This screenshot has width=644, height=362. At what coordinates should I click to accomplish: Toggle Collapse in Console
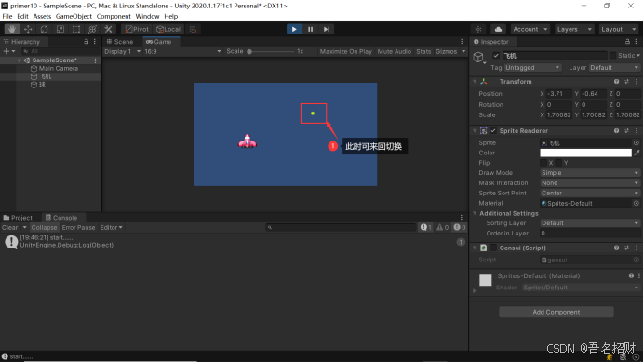click(44, 227)
